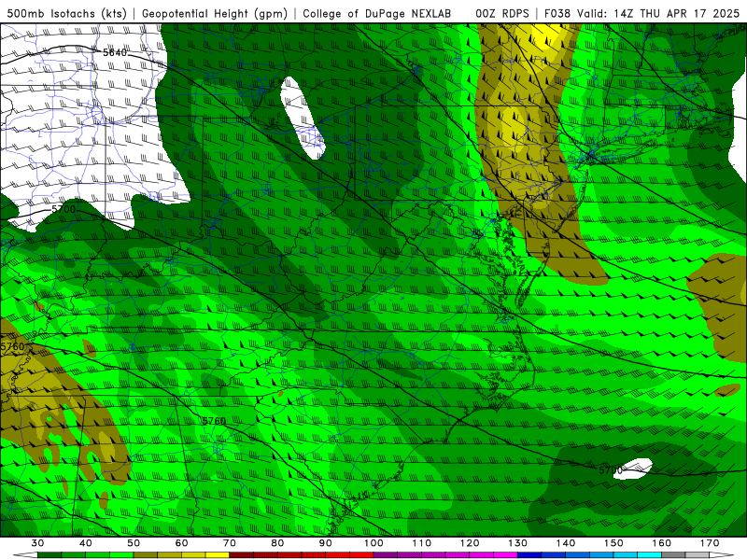
Task: Select the dark green swatch starting at 30
Action: point(49,555)
